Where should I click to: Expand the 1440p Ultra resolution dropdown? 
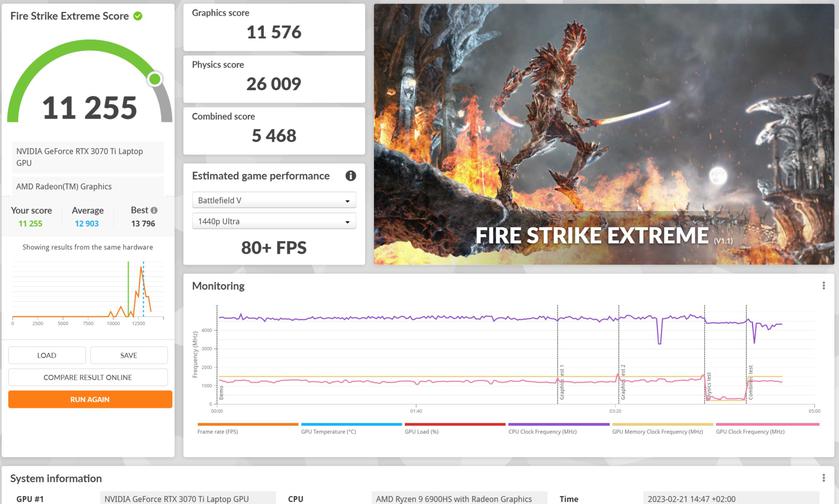pos(273,221)
